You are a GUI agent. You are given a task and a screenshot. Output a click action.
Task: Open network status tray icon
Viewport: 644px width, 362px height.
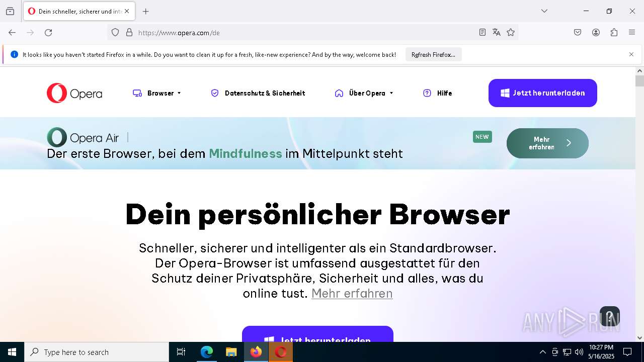pos(567,352)
